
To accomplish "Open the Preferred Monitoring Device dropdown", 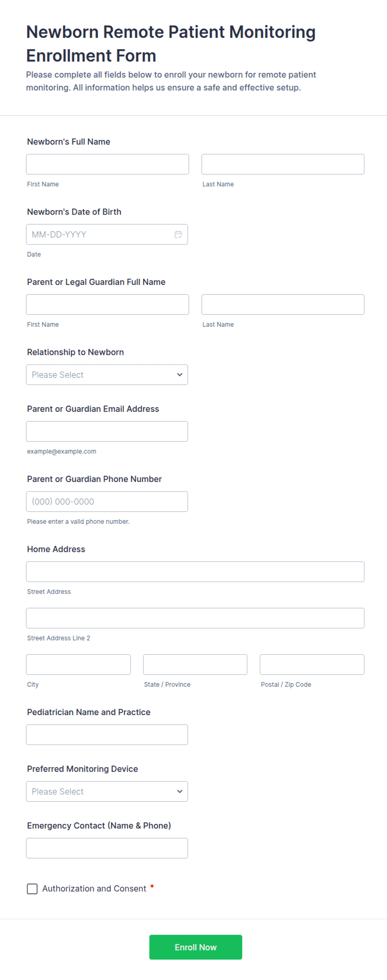I will pos(107,792).
